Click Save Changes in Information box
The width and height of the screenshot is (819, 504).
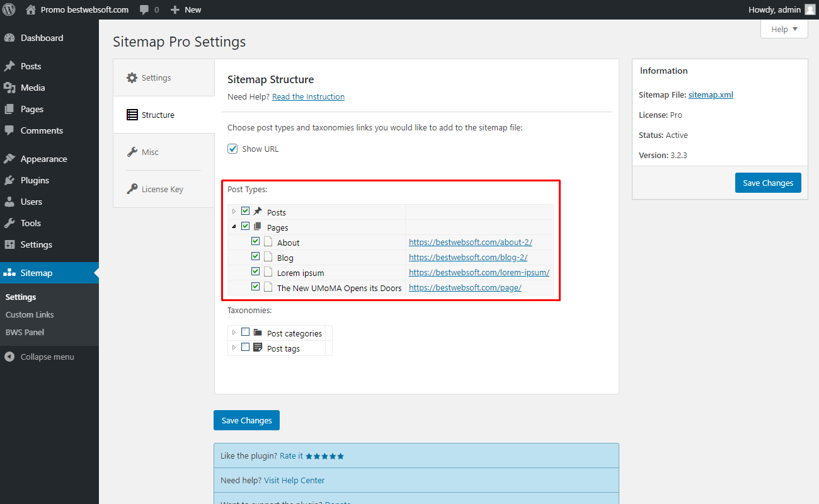768,183
